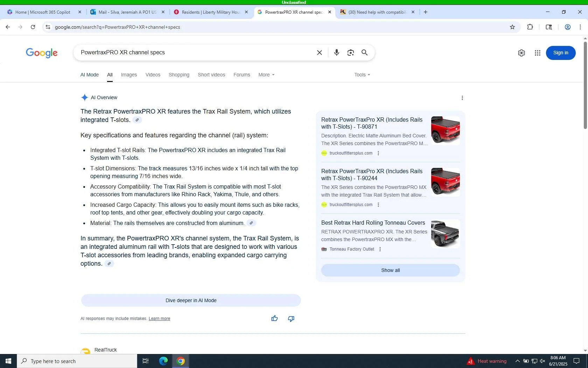Expand the Tools dropdown

click(362, 75)
